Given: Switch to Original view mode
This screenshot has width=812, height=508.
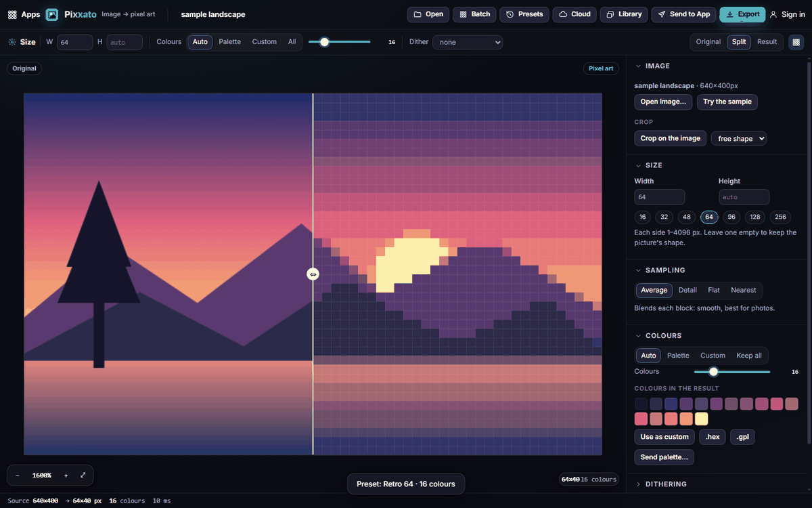Looking at the screenshot, I should [708, 42].
